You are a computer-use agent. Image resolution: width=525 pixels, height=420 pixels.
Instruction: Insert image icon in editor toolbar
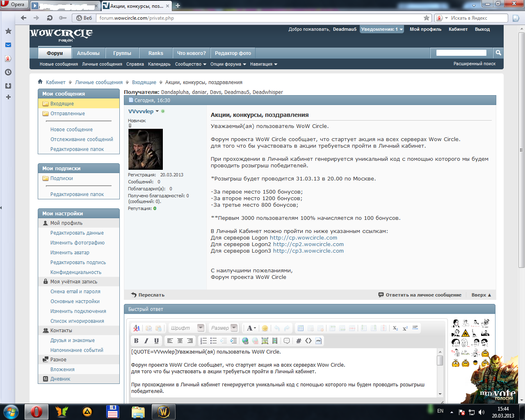(265, 341)
